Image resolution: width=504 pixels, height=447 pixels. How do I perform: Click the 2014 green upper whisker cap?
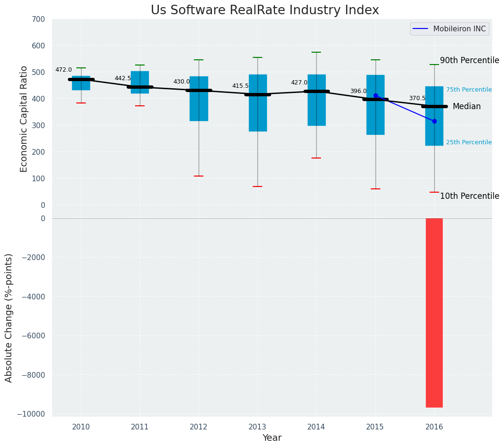pyautogui.click(x=316, y=52)
